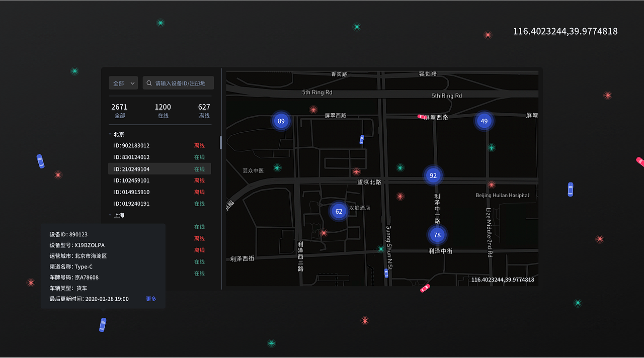Select device row ID:014915910

click(160, 192)
